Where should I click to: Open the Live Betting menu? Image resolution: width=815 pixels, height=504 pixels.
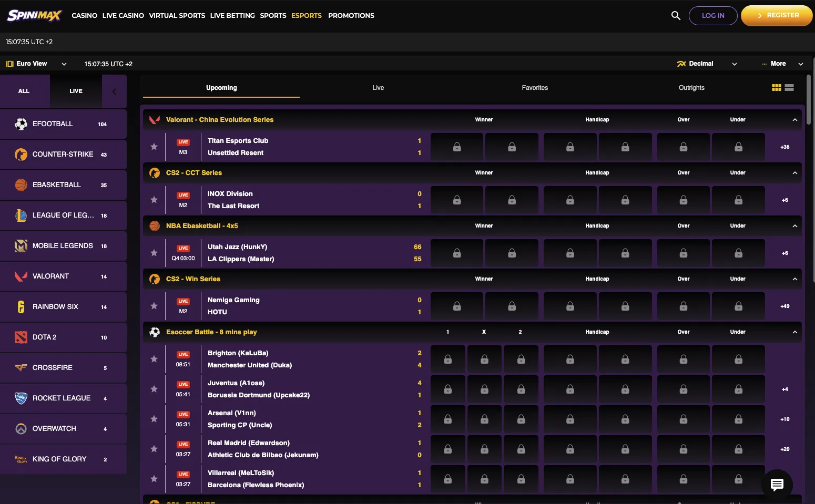232,16
